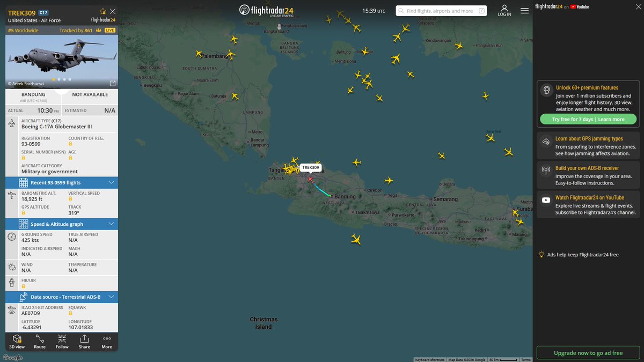Click the aircraft type plane icon
The image size is (644, 362).
pos(12,123)
